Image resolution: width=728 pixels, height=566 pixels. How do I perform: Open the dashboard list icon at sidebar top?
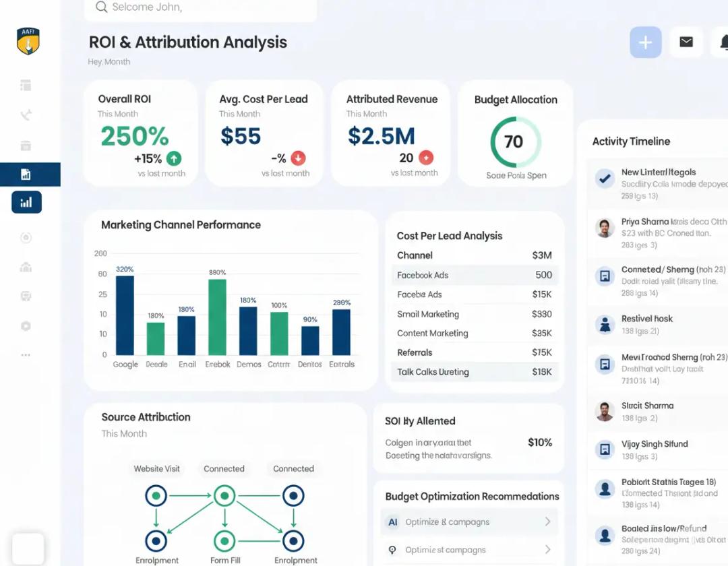click(x=26, y=85)
